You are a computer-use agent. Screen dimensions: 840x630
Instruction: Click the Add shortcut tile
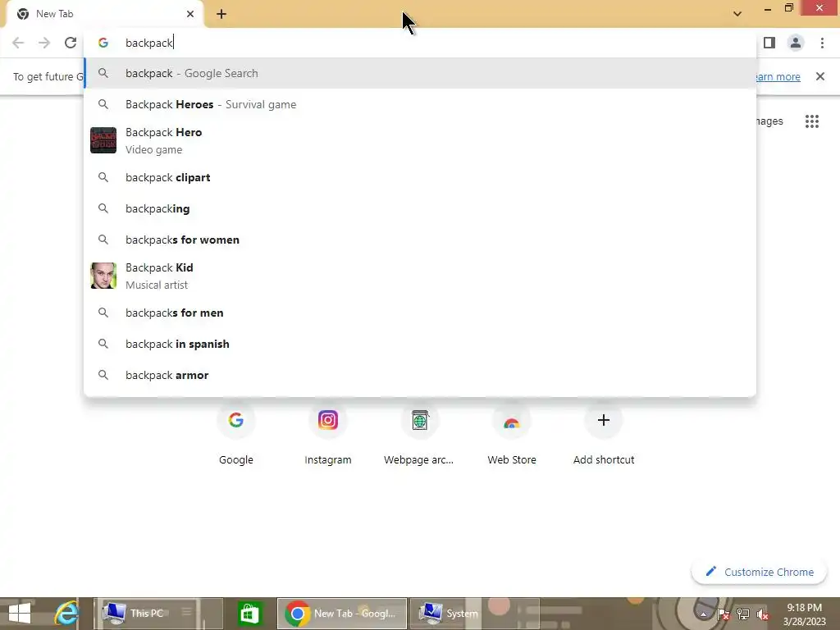[604, 435]
